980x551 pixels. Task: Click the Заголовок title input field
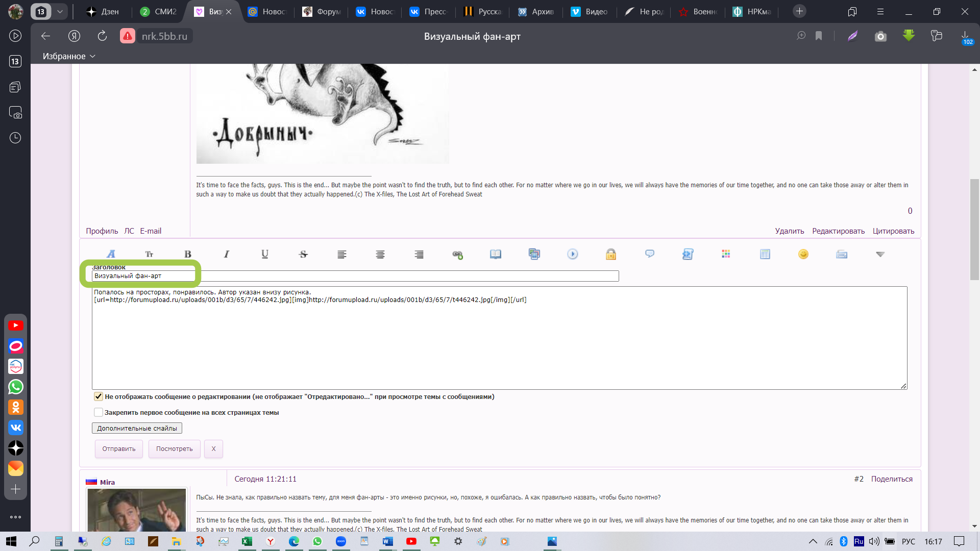355,276
